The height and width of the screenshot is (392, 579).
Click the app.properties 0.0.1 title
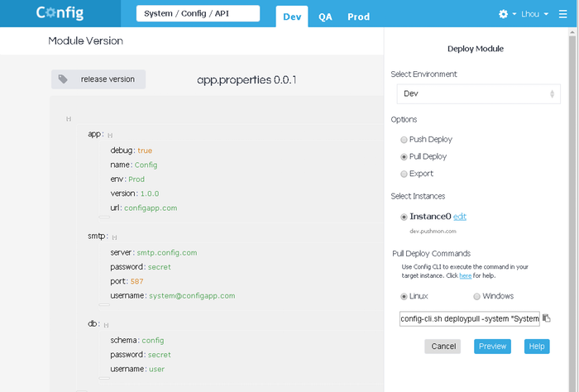click(x=246, y=79)
